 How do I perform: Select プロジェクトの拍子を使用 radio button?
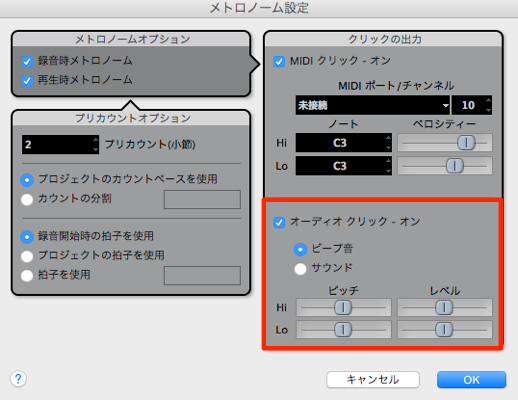27,256
